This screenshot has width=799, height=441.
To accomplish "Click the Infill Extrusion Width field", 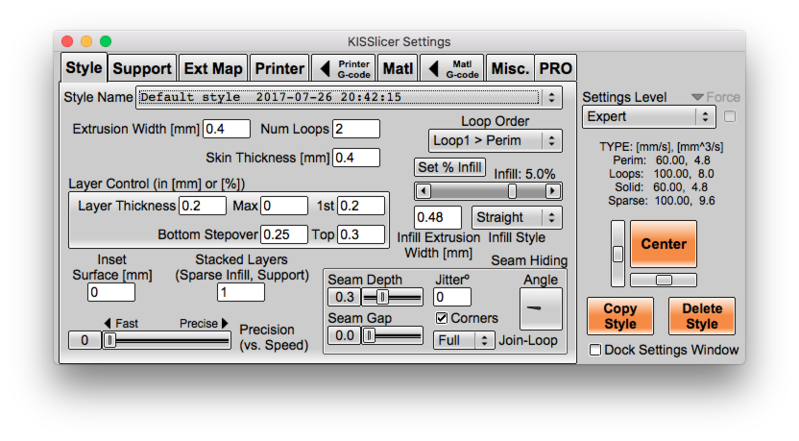I will pyautogui.click(x=438, y=218).
